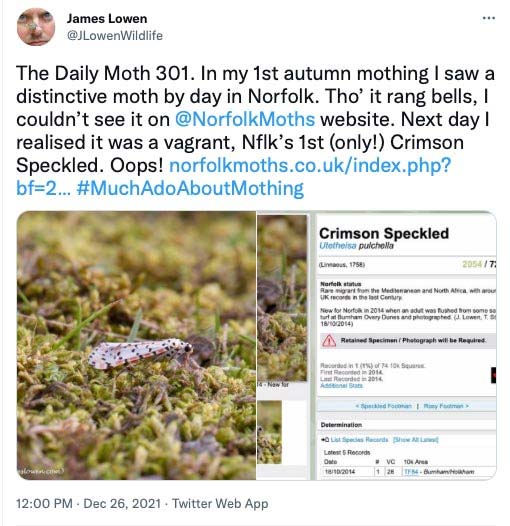Click the List Species Records magnifier icon

pos(325,439)
